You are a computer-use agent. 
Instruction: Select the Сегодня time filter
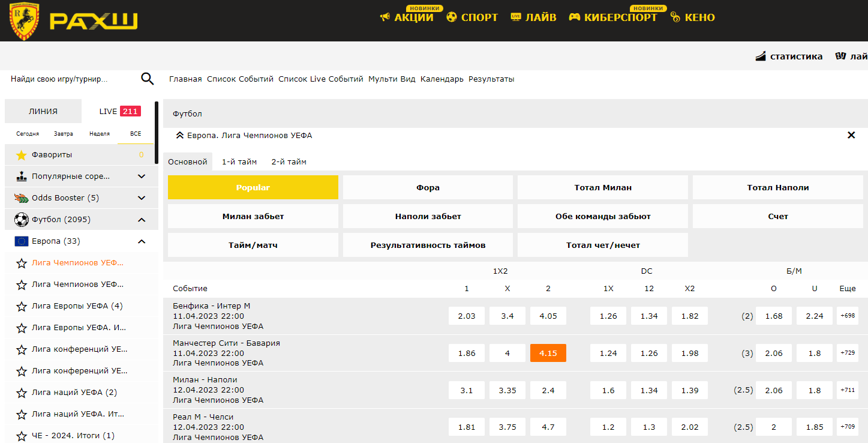pos(28,134)
